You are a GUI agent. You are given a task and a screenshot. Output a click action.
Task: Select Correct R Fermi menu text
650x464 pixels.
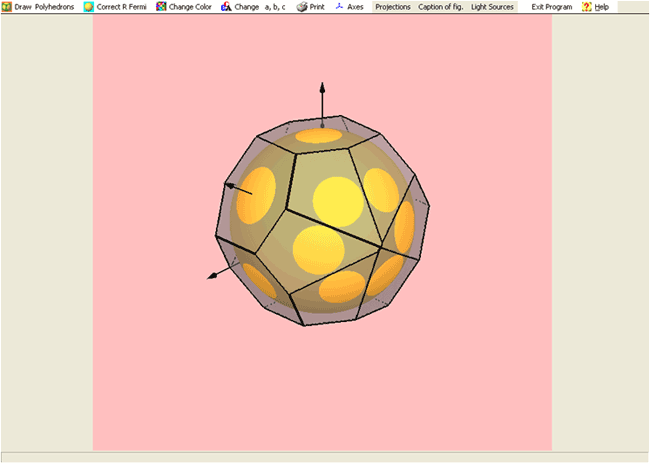(121, 7)
